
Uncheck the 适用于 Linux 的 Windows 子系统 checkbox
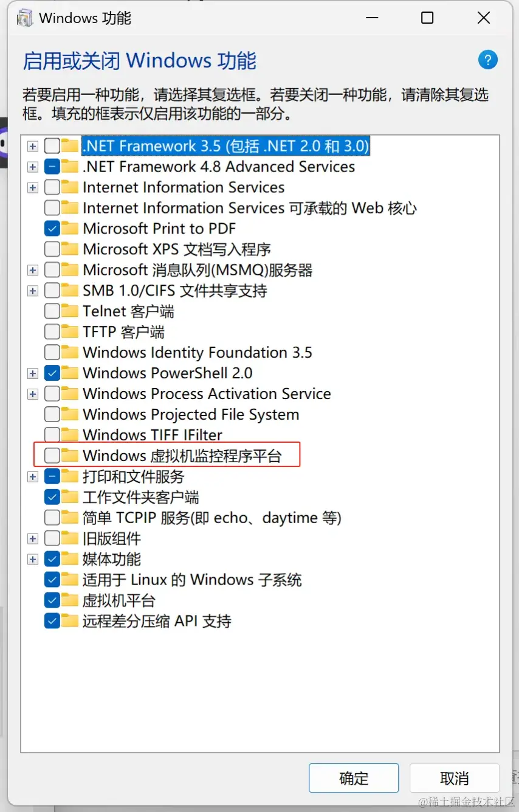pyautogui.click(x=52, y=580)
